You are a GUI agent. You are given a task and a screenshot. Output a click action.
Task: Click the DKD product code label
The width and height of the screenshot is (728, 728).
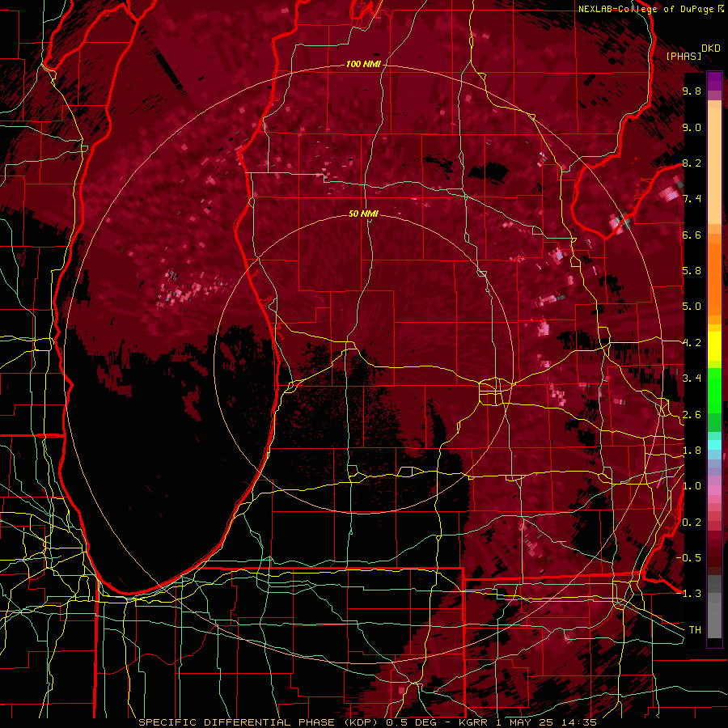tap(711, 48)
